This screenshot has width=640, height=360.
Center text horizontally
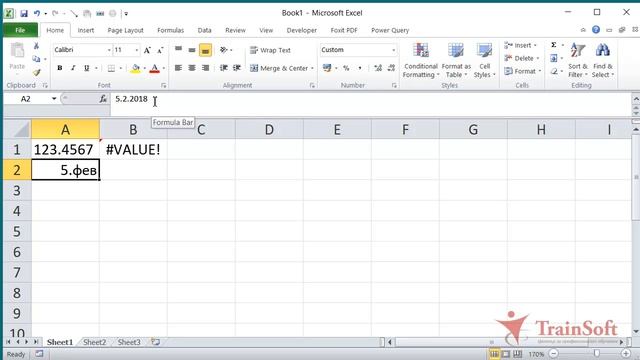pyautogui.click(x=192, y=68)
